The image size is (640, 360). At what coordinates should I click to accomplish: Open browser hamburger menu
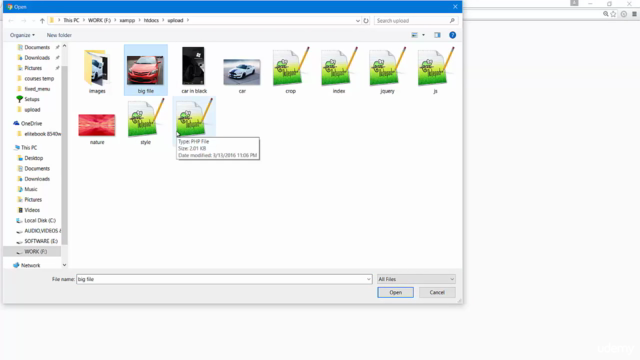tap(634, 14)
